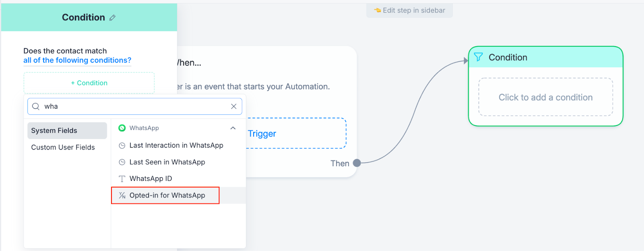Viewport: 644px width, 251px height.
Task: Click the text-type icon beside WhatsApp ID
Action: point(122,179)
